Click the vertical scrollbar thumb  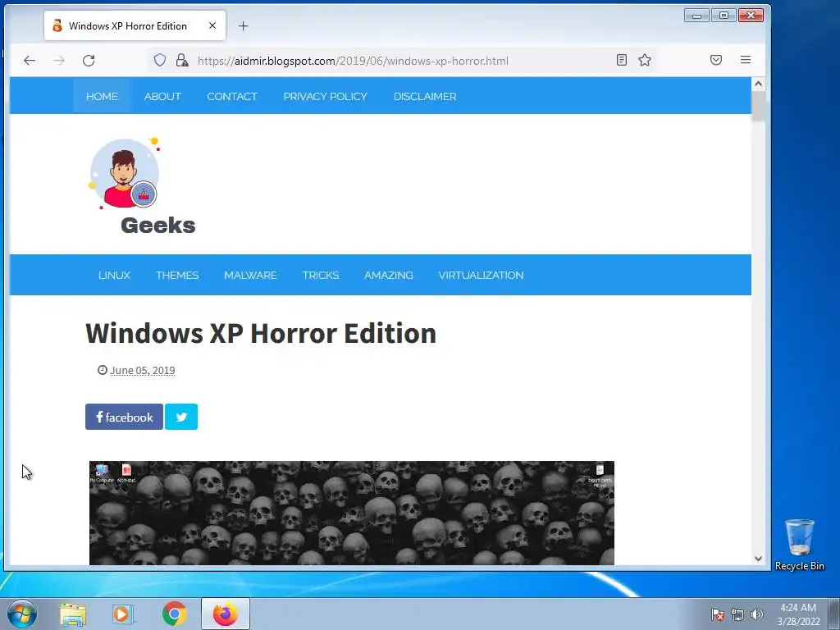pos(758,106)
